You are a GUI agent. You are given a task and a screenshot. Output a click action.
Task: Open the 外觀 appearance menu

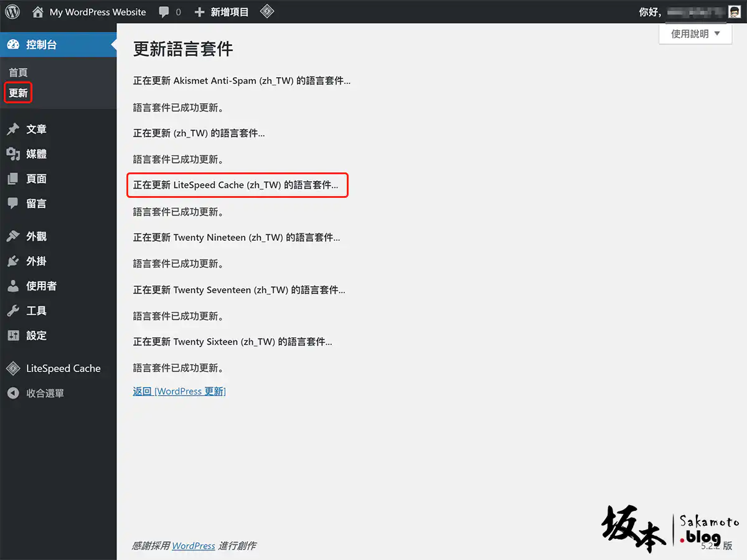click(x=36, y=236)
